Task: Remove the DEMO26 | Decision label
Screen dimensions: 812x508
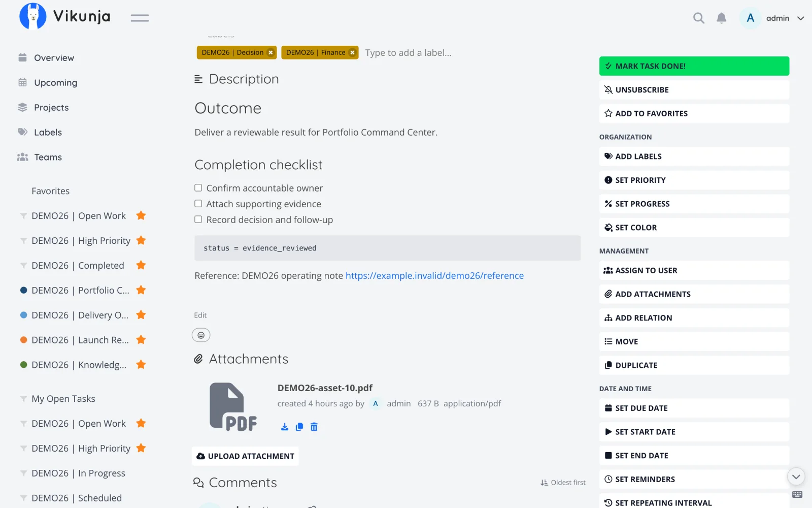Action: point(270,52)
